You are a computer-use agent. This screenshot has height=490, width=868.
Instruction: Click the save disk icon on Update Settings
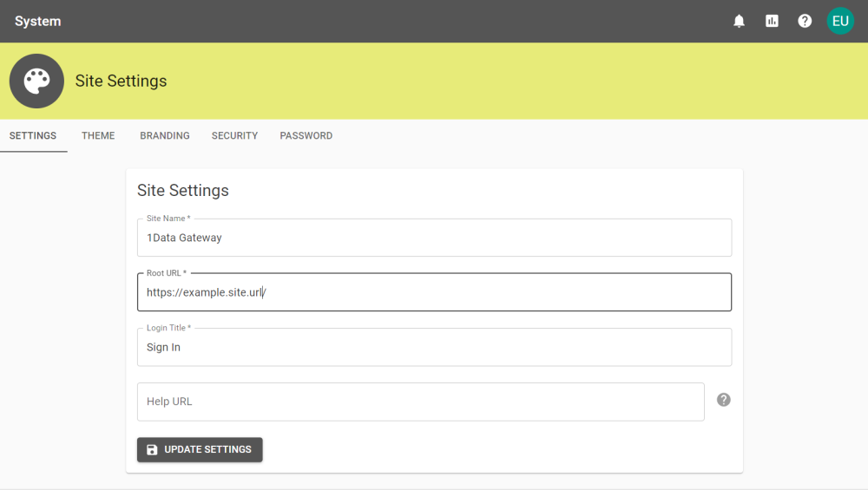pos(152,449)
